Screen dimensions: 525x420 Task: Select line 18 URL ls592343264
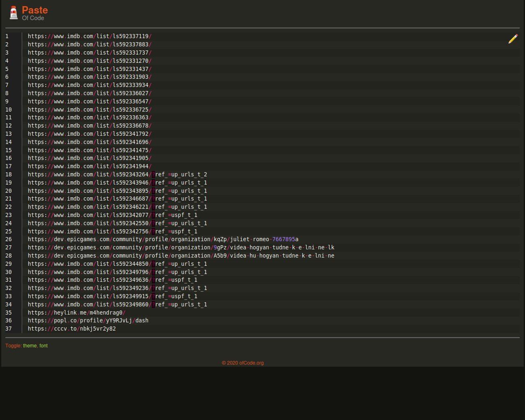[117, 174]
